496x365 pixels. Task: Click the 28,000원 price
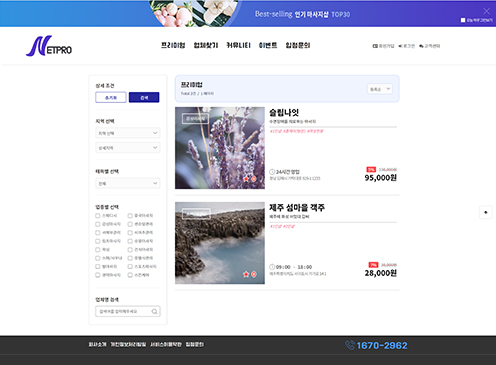(x=380, y=273)
